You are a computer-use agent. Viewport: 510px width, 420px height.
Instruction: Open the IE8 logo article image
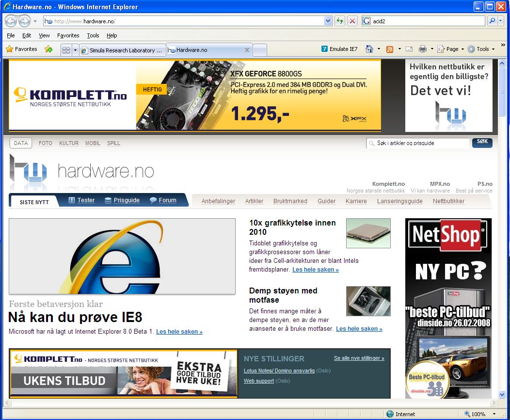[x=122, y=257]
